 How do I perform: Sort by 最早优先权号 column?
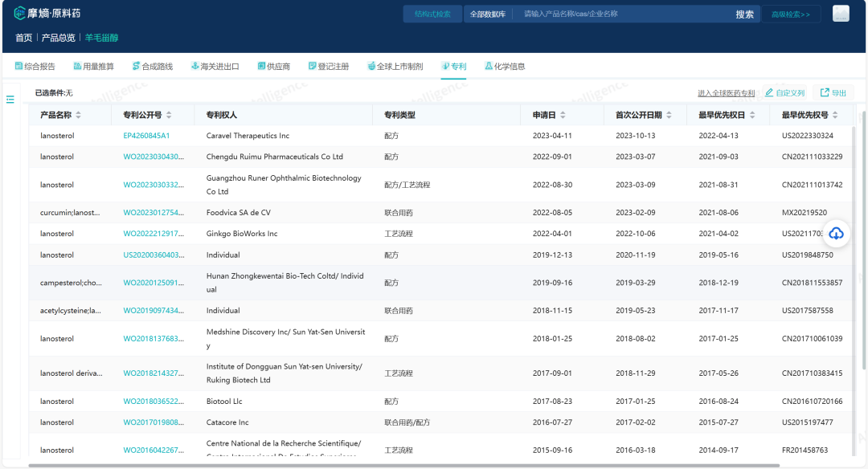(835, 115)
